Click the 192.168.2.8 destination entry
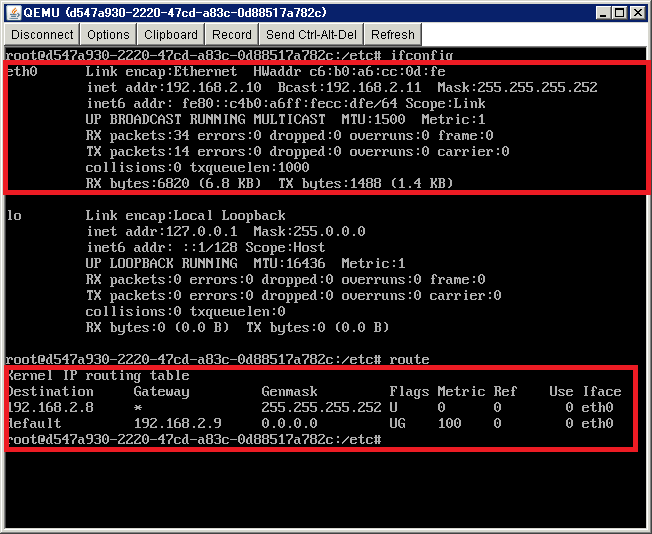The width and height of the screenshot is (652, 534). pos(50,408)
